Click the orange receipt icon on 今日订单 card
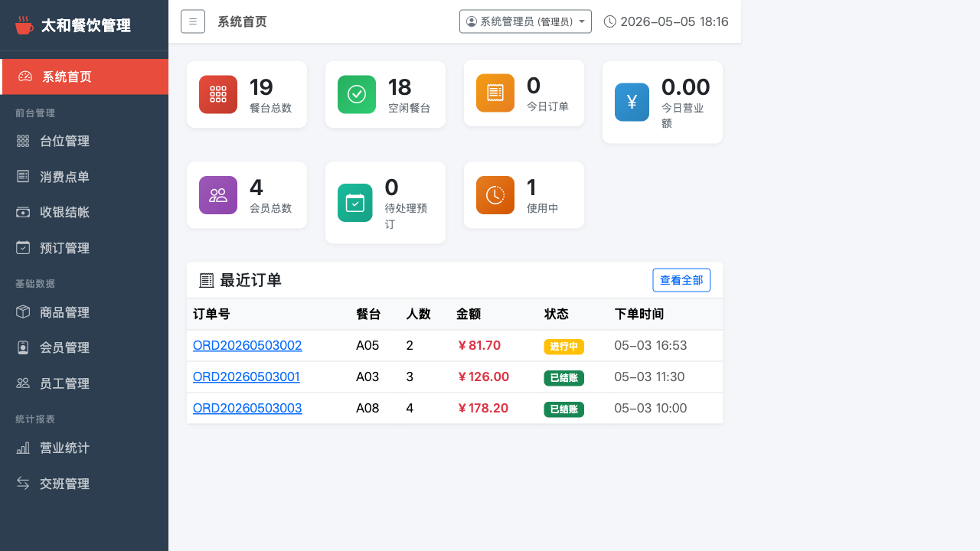 [495, 93]
